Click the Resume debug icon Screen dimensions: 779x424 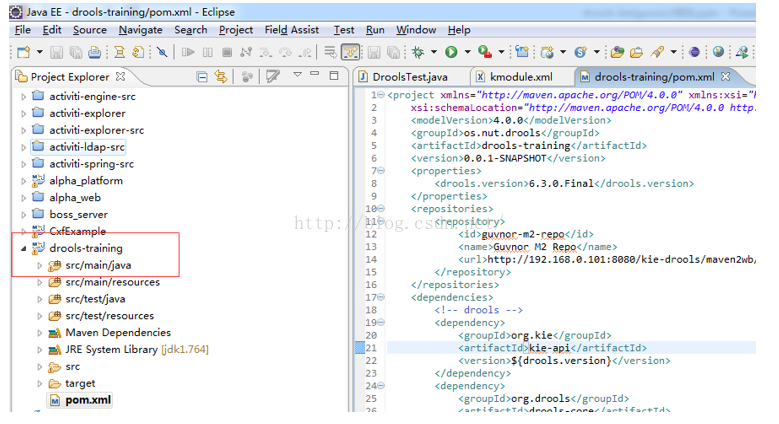pyautogui.click(x=188, y=52)
